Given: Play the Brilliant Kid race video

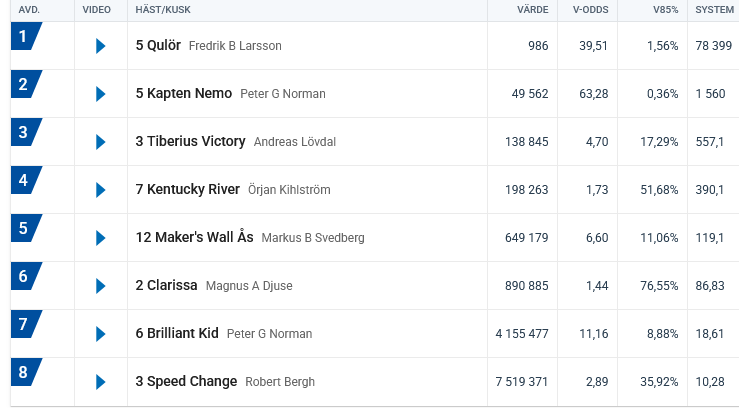Looking at the screenshot, I should [100, 334].
